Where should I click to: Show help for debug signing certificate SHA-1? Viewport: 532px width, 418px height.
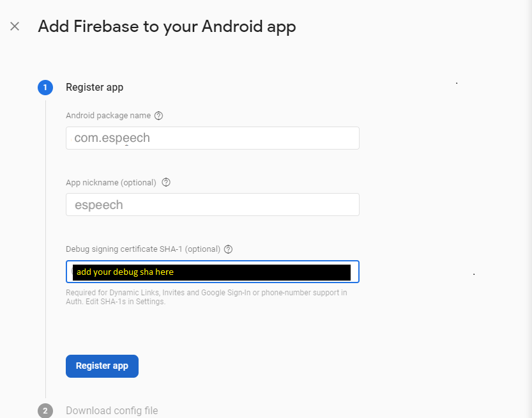(229, 249)
